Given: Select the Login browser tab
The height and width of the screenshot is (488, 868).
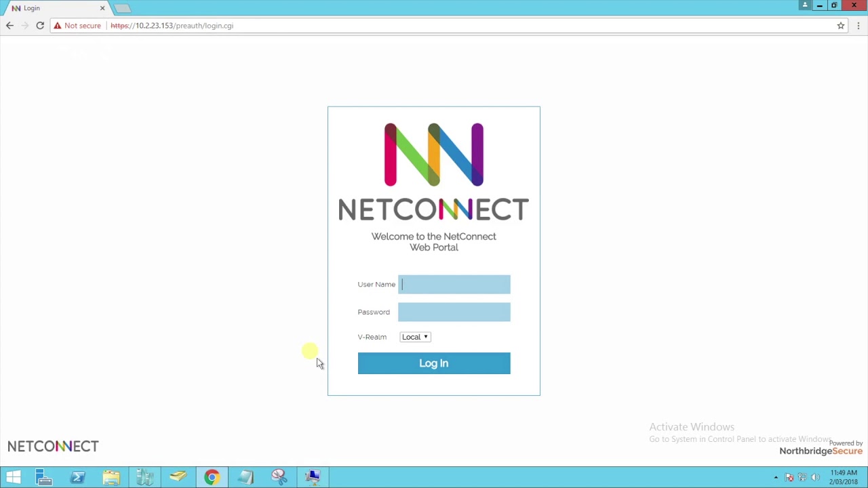Looking at the screenshot, I should coord(57,8).
